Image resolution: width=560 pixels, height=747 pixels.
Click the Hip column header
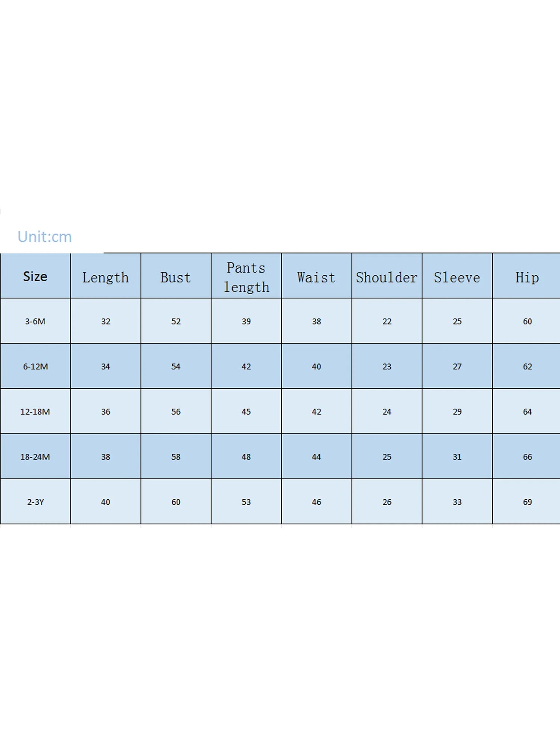(x=527, y=277)
